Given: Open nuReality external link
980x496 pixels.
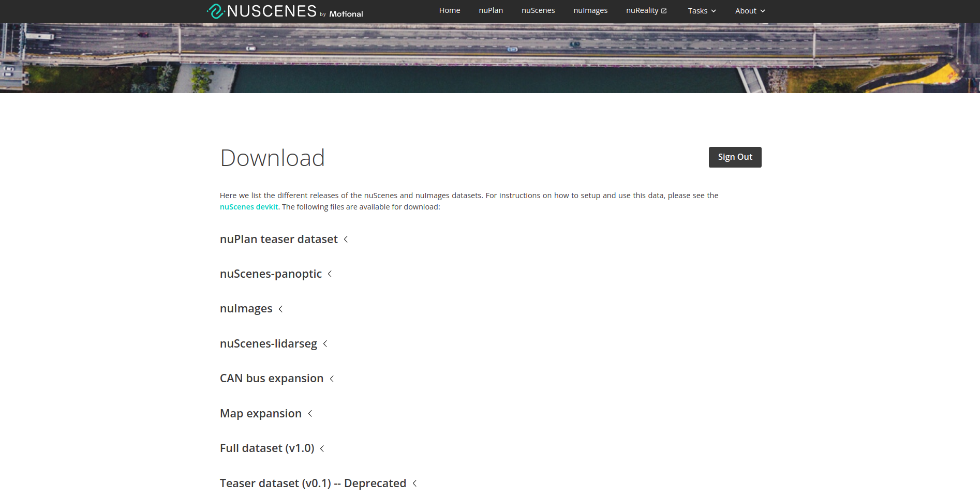Looking at the screenshot, I should [x=646, y=10].
